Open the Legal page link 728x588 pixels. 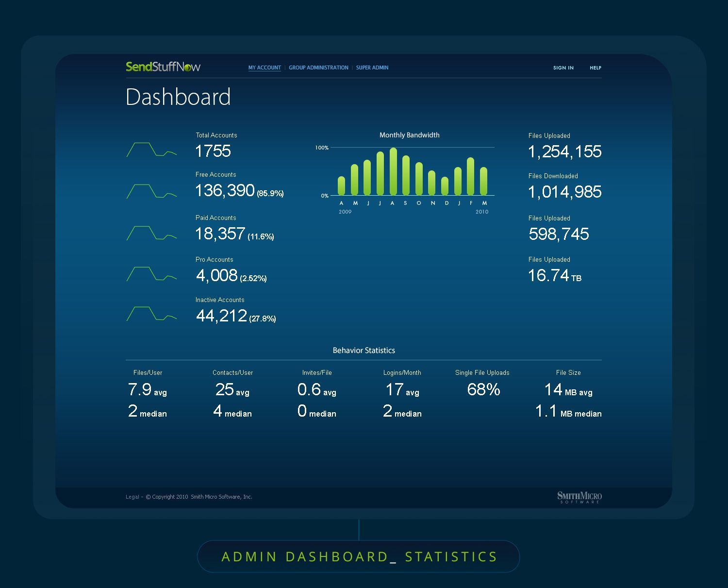pos(132,497)
